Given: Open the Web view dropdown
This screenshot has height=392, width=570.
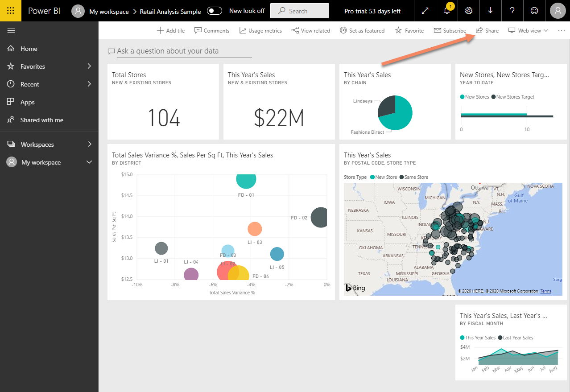Looking at the screenshot, I should (x=528, y=30).
